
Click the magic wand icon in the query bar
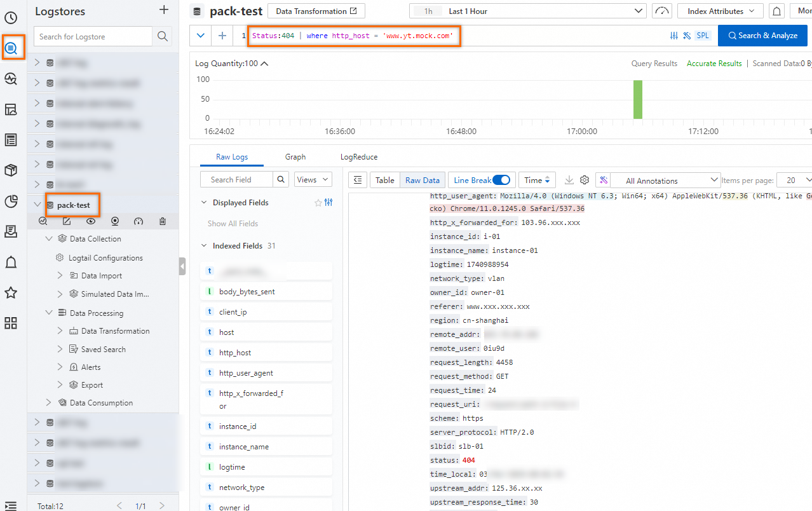tap(687, 36)
